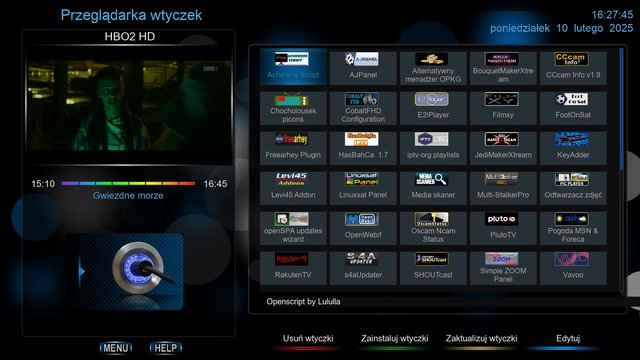Open CCcam Info v1.9 plugin

(573, 67)
